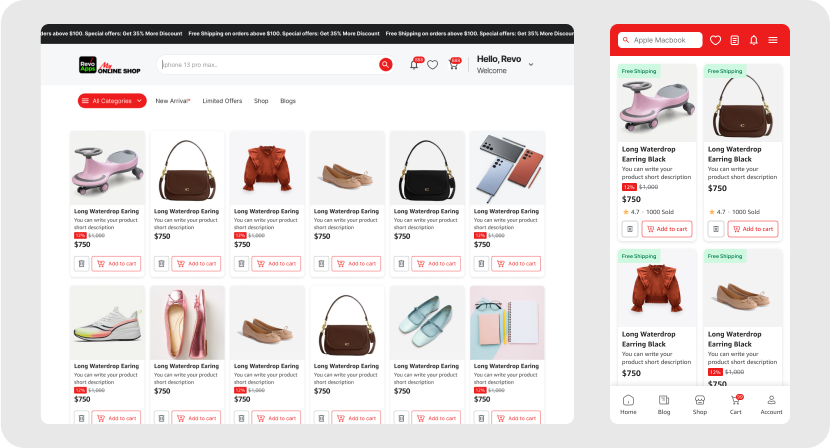Open the white sneaker product image
The width and height of the screenshot is (830, 448).
(107, 323)
